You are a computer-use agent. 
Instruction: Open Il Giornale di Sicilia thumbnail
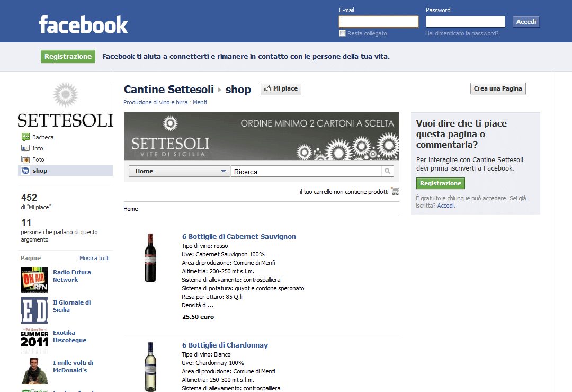pos(34,310)
